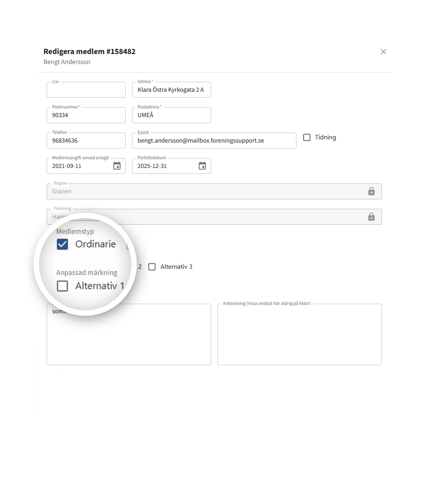Click the locked Region field Granen
The image size is (437, 504).
click(x=202, y=192)
